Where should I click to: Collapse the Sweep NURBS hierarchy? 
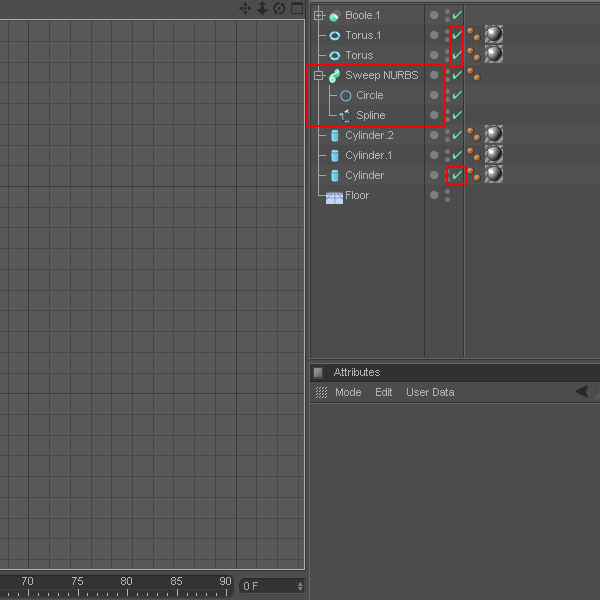point(318,75)
